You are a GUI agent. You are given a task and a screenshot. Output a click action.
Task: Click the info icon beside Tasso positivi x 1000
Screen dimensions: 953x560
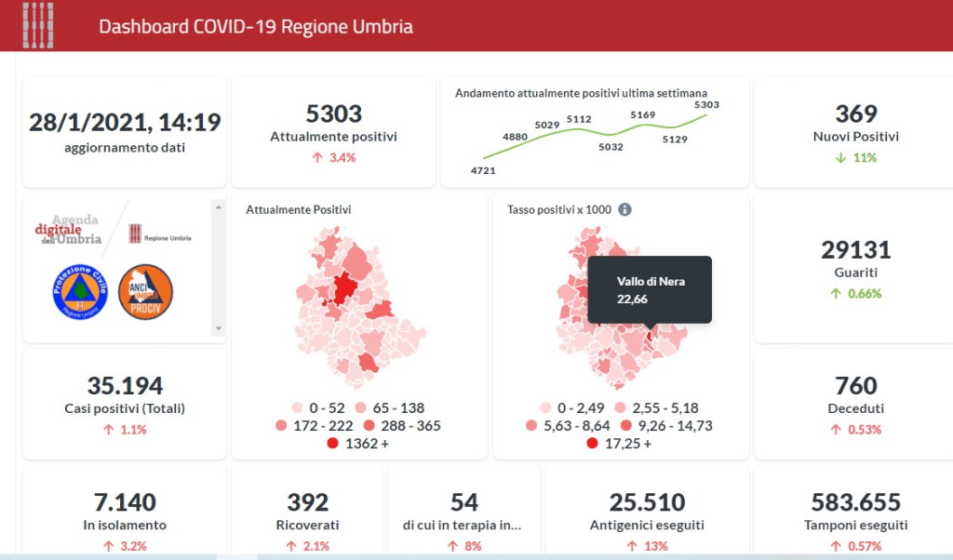(x=625, y=209)
